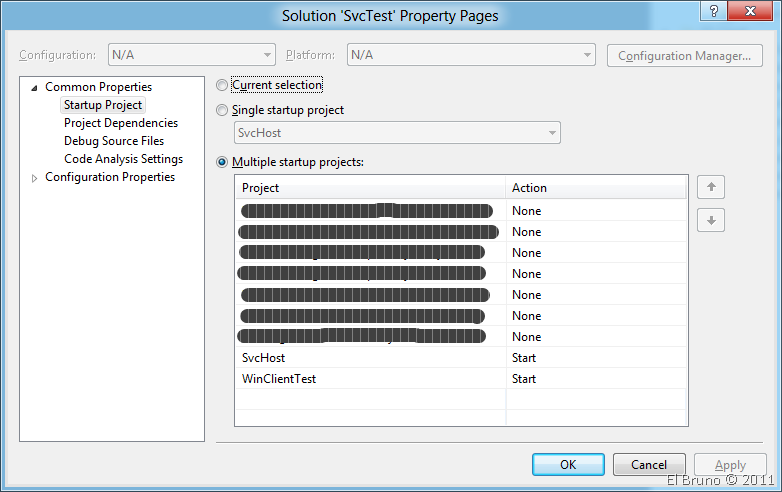Screen dimensions: 782x492
Task: Click the Start action for SvcHost
Action: [524, 358]
